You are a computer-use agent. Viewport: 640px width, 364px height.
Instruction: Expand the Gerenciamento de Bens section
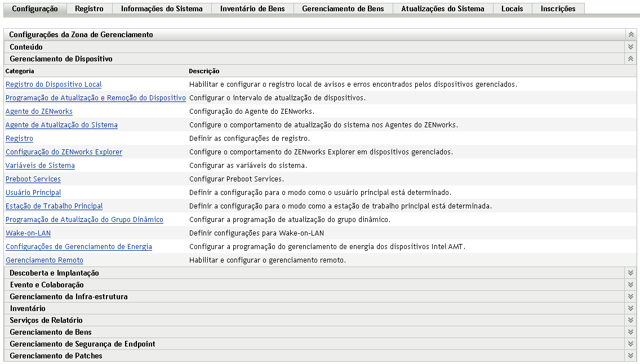click(x=630, y=332)
